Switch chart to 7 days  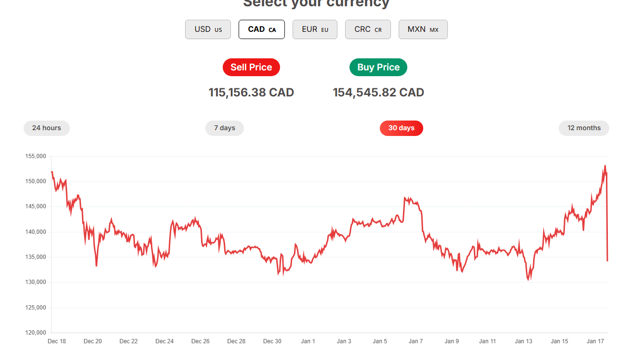click(225, 128)
